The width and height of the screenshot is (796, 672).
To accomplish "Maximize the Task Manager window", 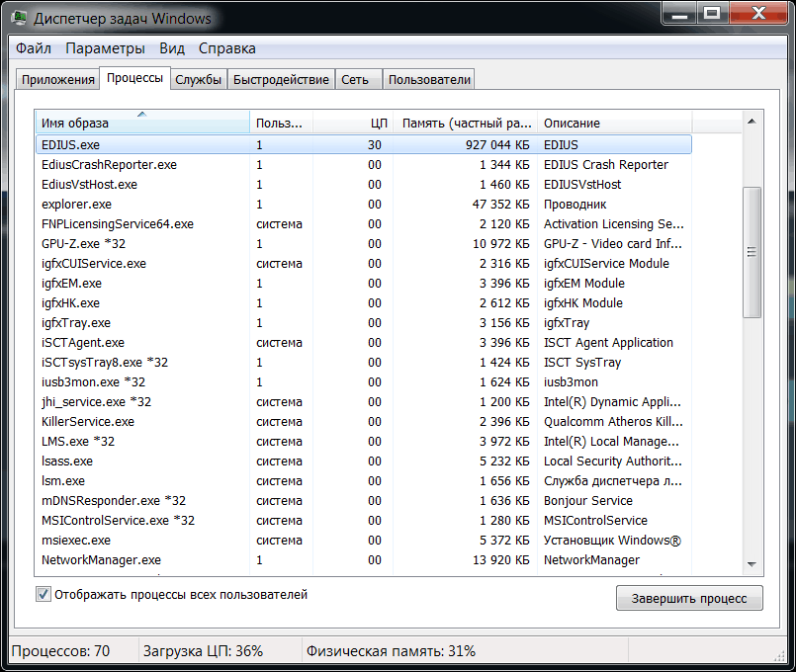I will click(x=712, y=14).
